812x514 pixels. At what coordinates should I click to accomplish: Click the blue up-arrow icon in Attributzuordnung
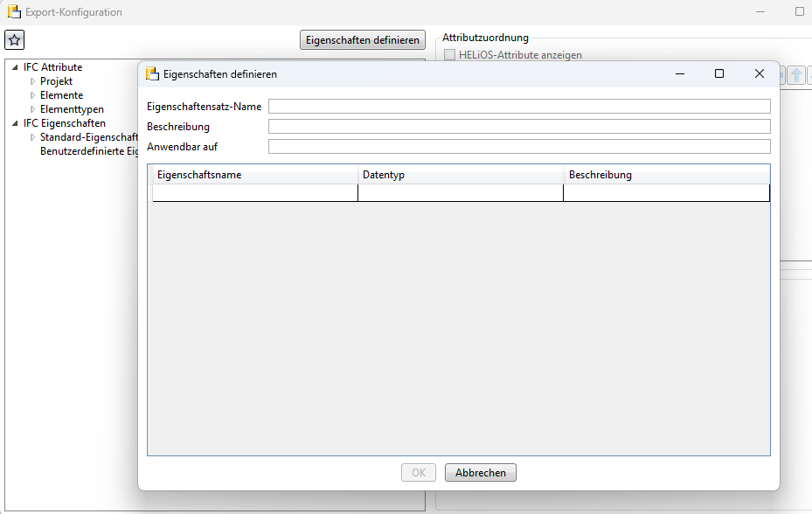point(796,75)
